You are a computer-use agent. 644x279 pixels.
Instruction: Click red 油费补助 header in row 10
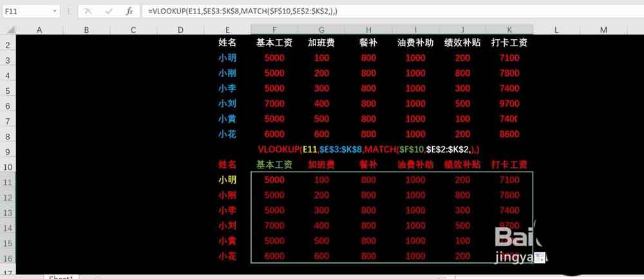tap(415, 165)
